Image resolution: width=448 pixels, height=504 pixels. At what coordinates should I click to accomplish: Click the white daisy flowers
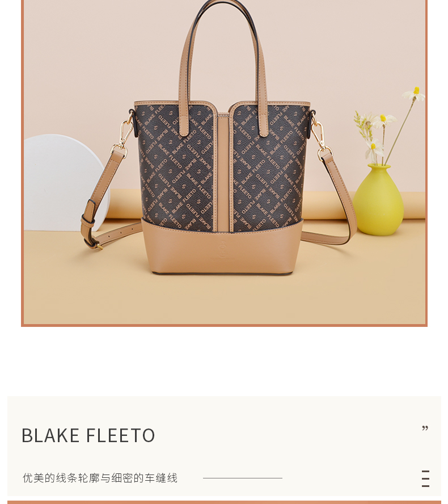point(390,125)
